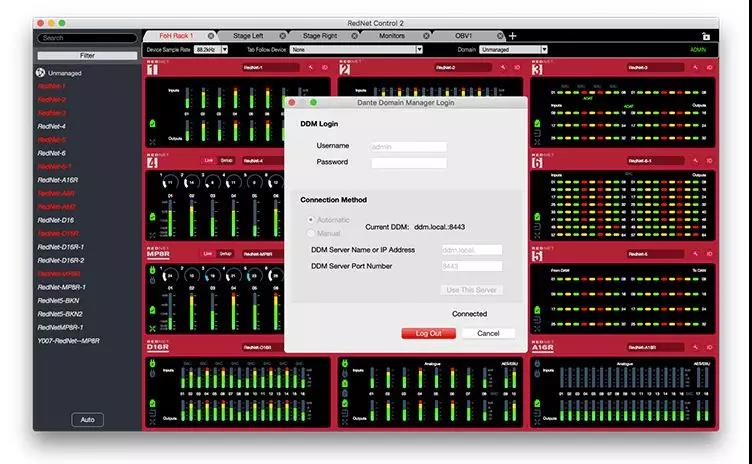Viewport: 752px width, 464px height.
Task: Select RedNet-4 in the device list
Action: coord(52,127)
